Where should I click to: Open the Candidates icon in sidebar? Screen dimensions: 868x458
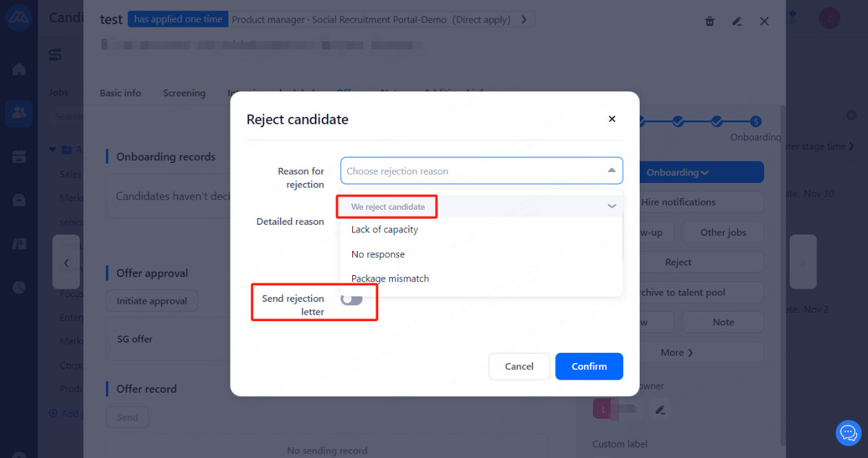tap(19, 113)
